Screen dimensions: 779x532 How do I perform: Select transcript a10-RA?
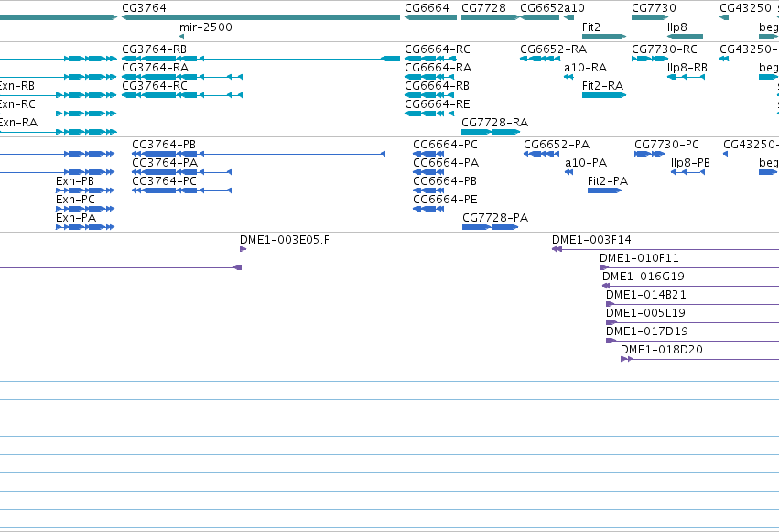click(x=568, y=77)
